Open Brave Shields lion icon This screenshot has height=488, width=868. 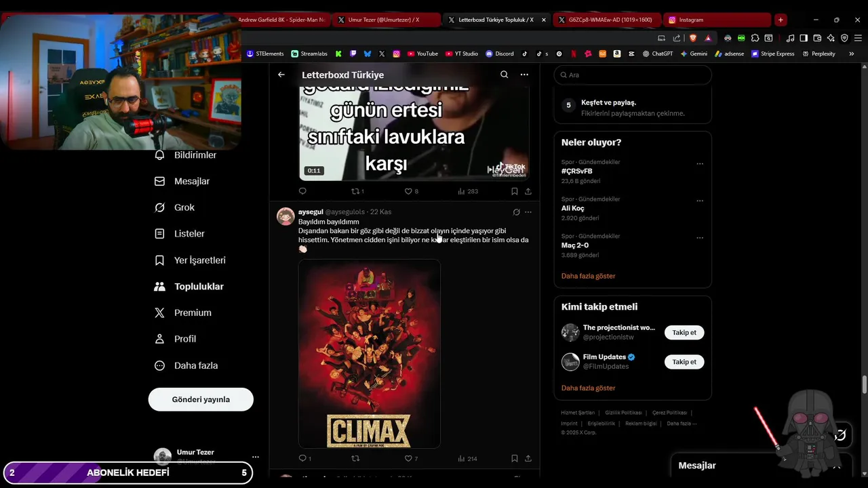coord(692,38)
